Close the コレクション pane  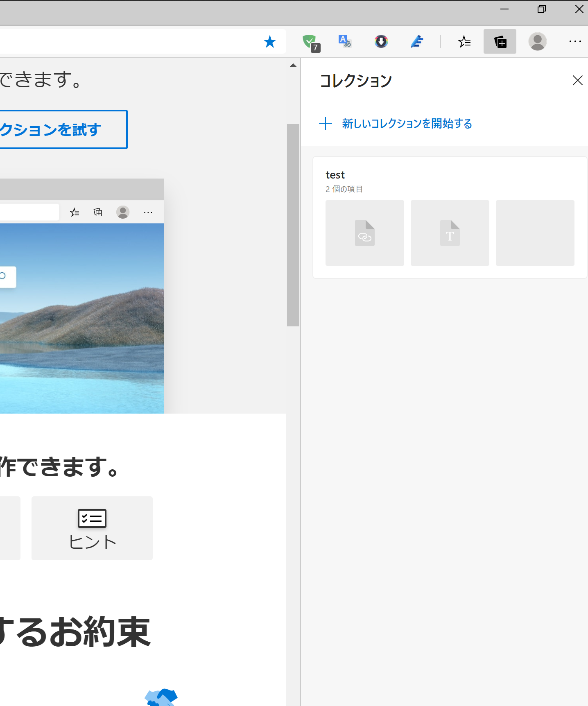577,80
